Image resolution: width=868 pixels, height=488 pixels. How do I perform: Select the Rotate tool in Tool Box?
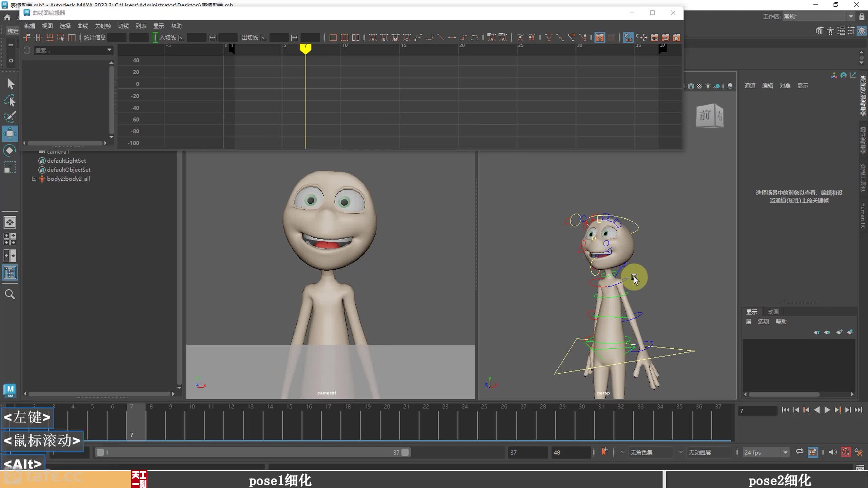click(x=10, y=150)
